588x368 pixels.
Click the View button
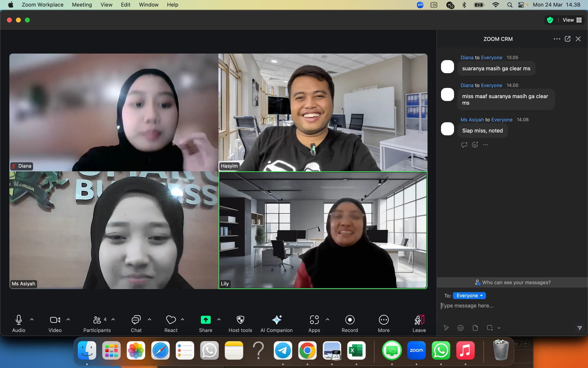coord(568,20)
